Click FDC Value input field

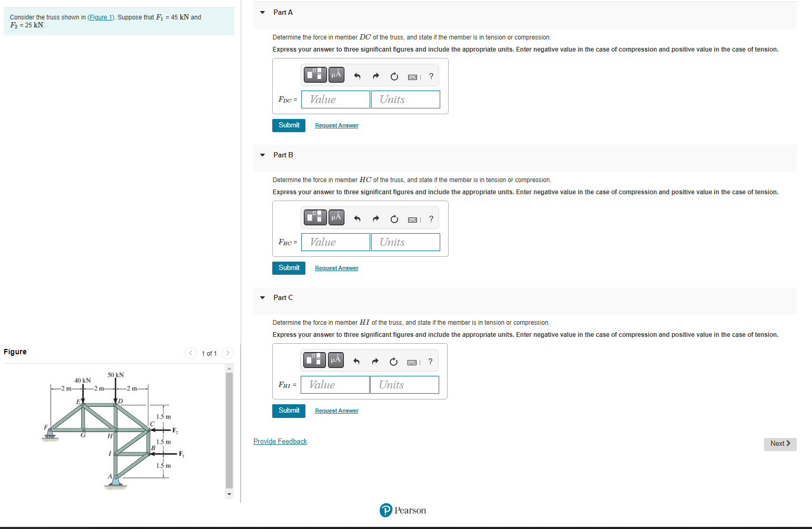tap(335, 99)
